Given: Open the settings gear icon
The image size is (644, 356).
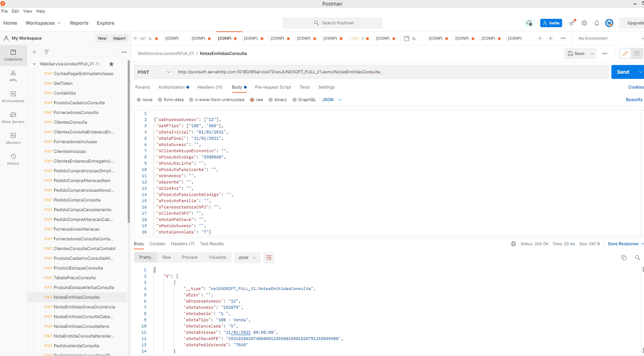Looking at the screenshot, I should [x=584, y=23].
